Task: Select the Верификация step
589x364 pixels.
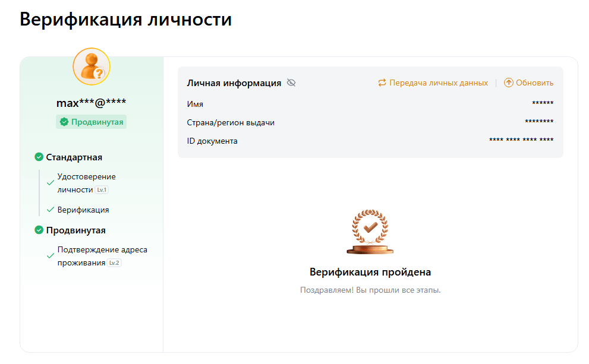Action: pyautogui.click(x=83, y=210)
